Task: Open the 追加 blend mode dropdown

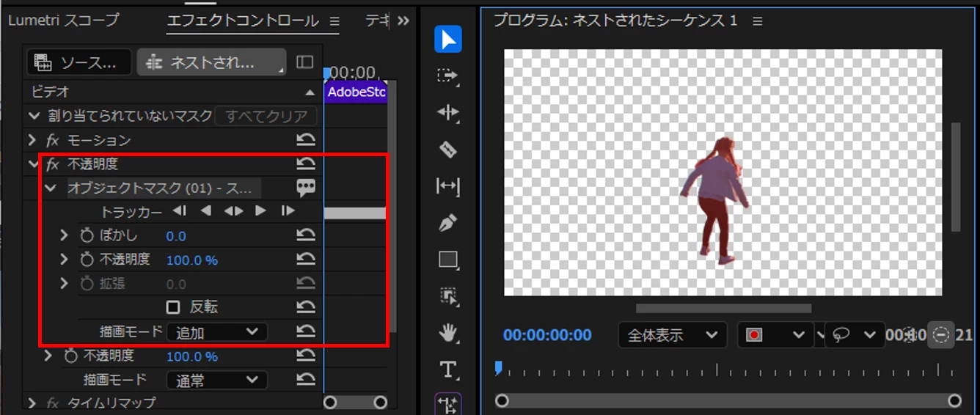Action: tap(217, 332)
